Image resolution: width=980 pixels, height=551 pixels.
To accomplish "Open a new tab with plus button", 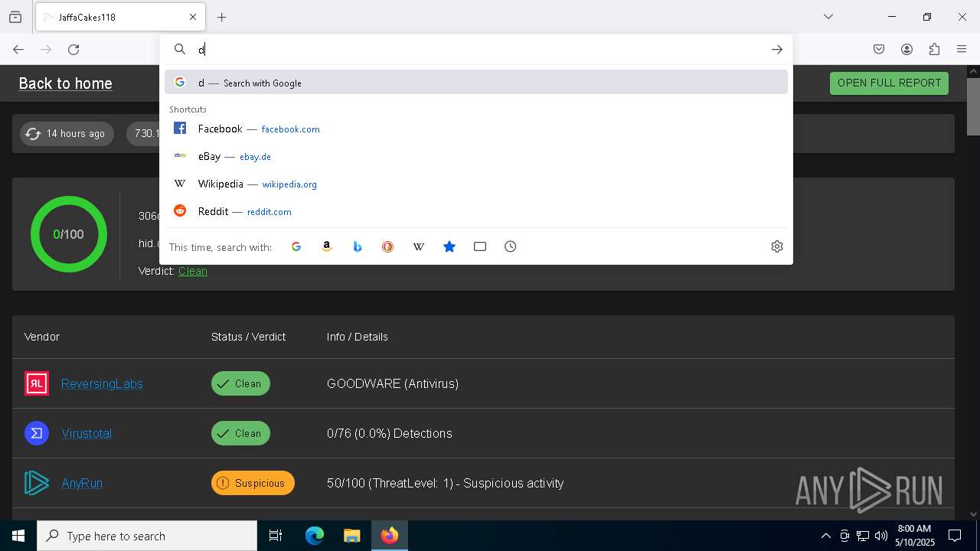I will [x=222, y=17].
